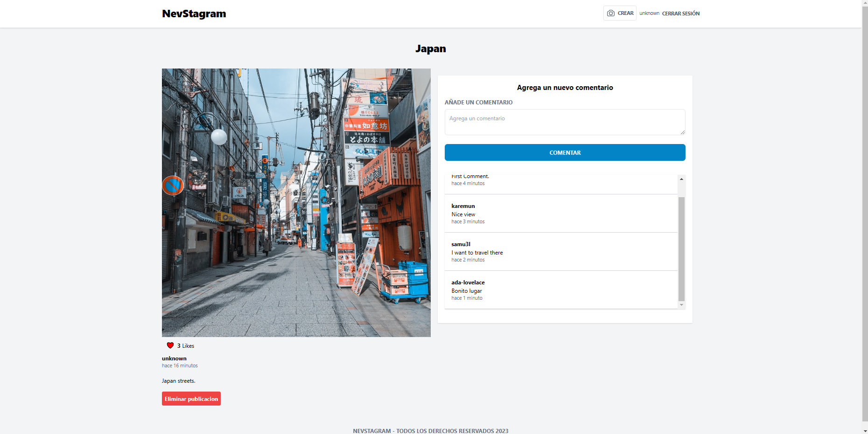868x434 pixels.
Task: Click the camera icon next to CREAR
Action: 611,13
